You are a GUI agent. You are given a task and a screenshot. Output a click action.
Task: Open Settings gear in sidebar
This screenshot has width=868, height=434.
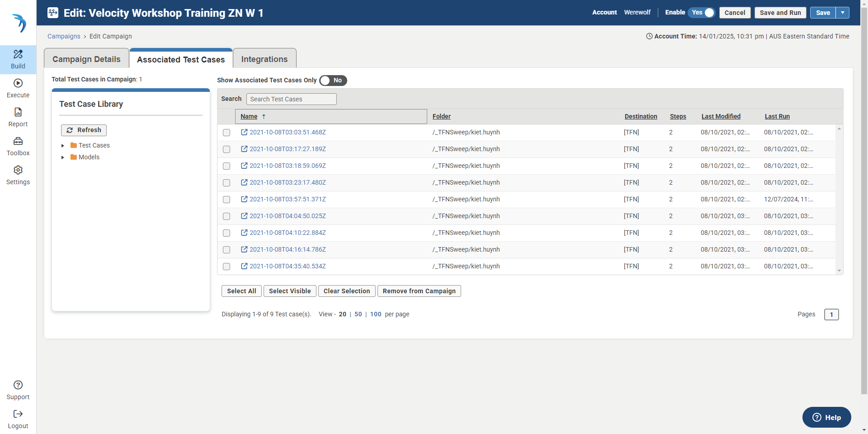(18, 170)
